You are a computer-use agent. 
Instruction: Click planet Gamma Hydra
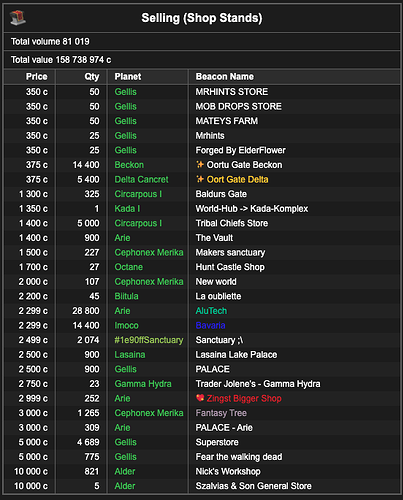tap(143, 384)
